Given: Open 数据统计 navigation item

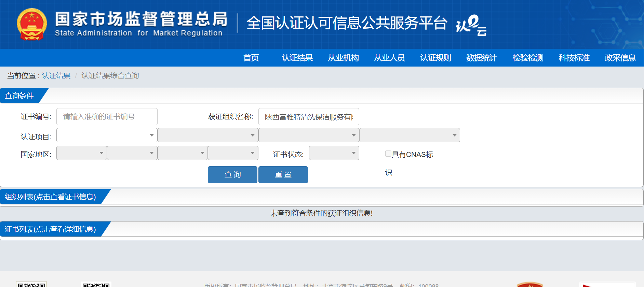Looking at the screenshot, I should click(482, 58).
